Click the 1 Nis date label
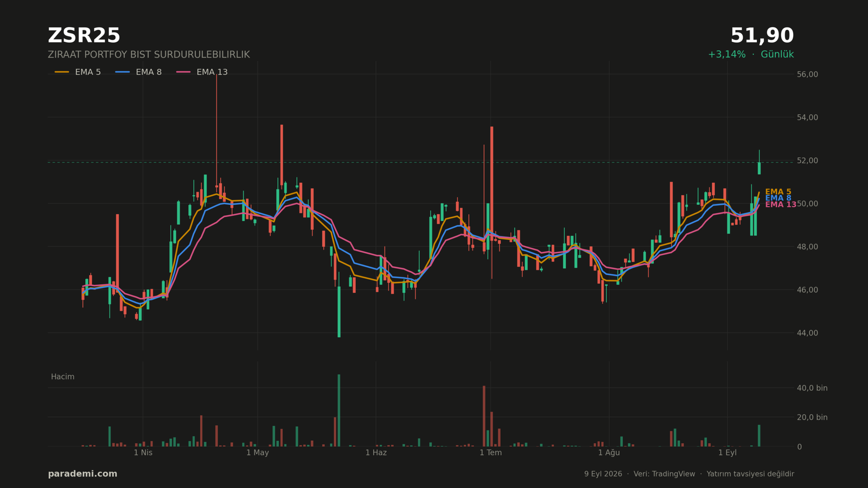 point(143,453)
